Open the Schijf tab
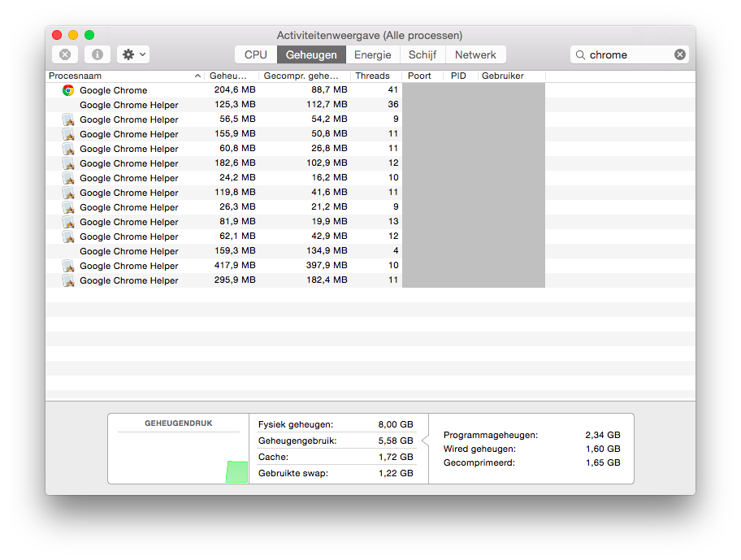The width and height of the screenshot is (741, 560). coord(422,54)
